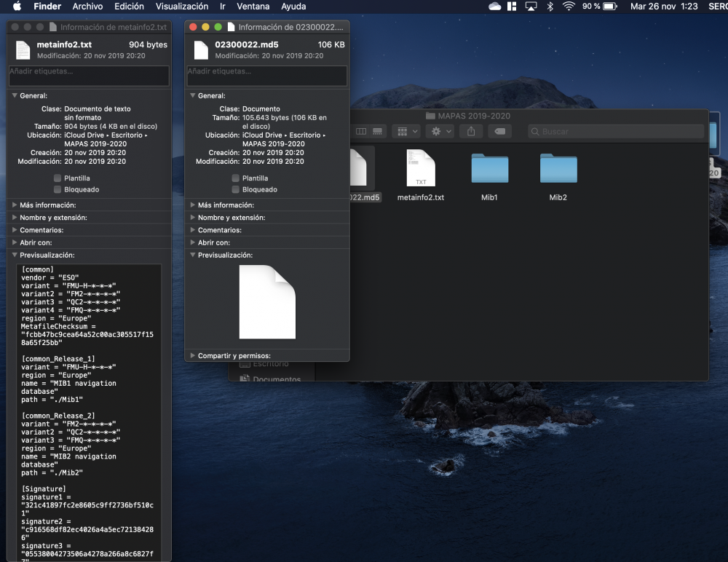This screenshot has height=562, width=728.
Task: Click the date and time in menu bar
Action: pos(664,6)
